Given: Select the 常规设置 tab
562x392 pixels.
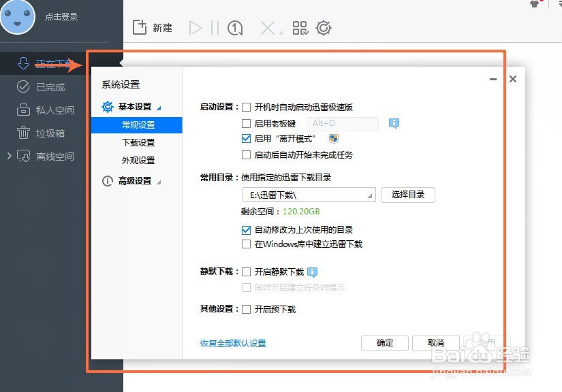Looking at the screenshot, I should [136, 125].
